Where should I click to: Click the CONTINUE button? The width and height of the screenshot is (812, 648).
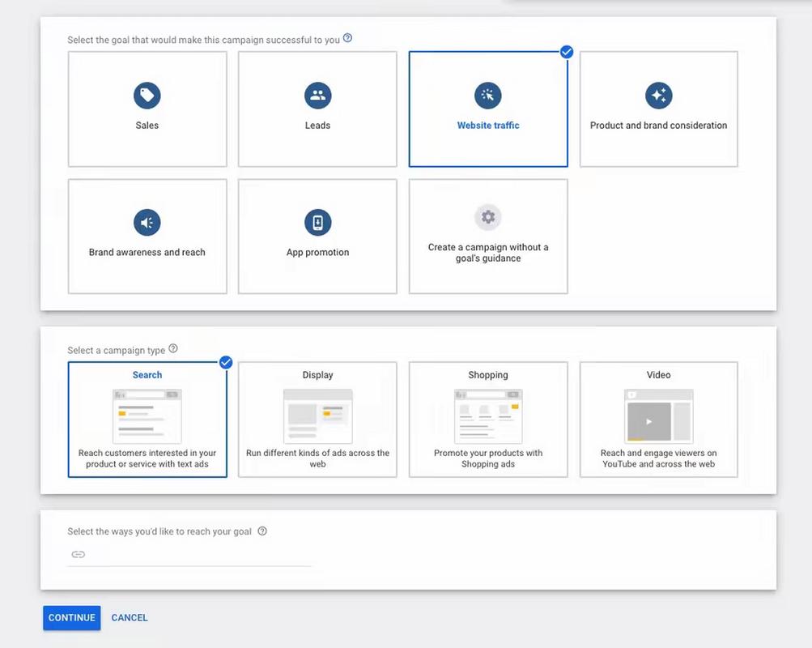[71, 618]
